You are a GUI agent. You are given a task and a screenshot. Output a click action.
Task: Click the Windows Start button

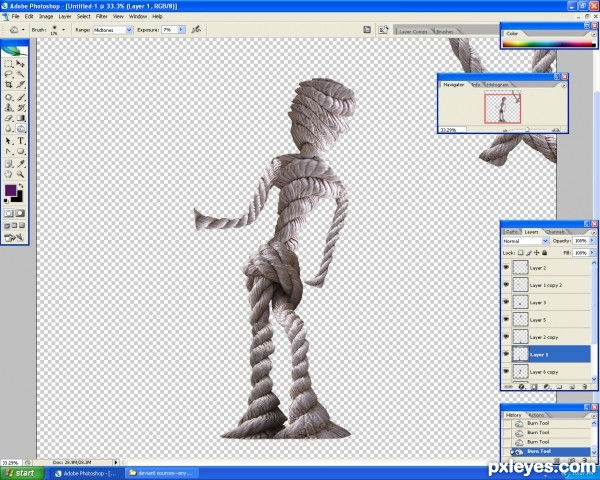coord(20,473)
